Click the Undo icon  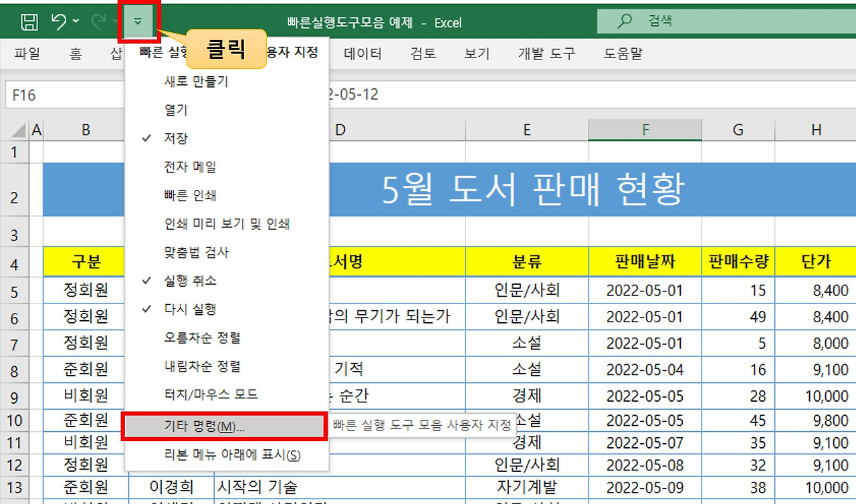pyautogui.click(x=59, y=21)
